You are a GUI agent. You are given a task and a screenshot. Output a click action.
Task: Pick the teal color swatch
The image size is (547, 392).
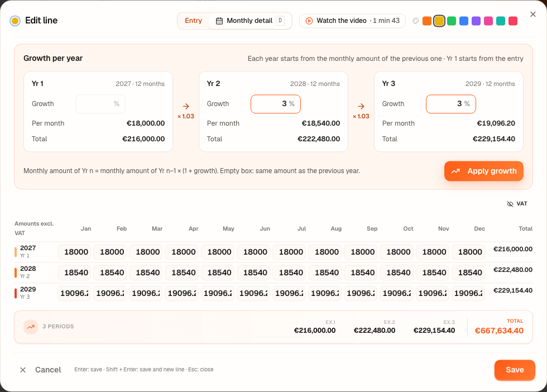[501, 21]
